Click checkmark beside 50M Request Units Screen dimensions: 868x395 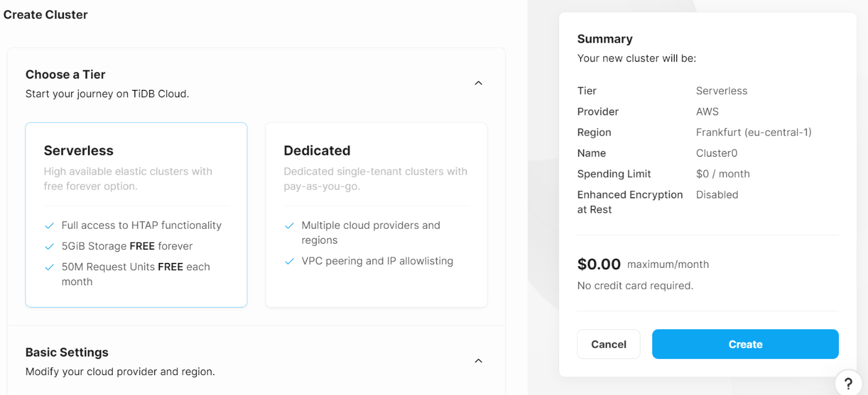coord(50,267)
